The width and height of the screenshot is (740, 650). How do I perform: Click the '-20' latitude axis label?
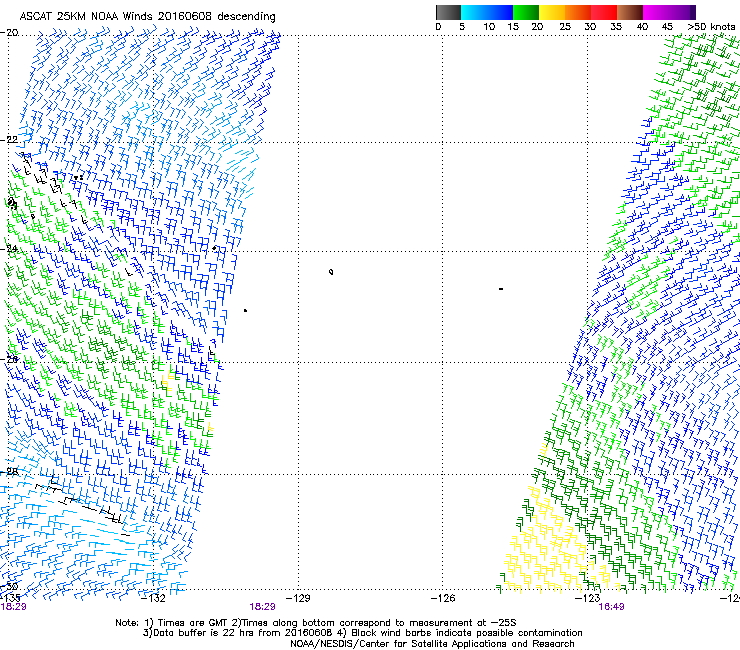9,33
